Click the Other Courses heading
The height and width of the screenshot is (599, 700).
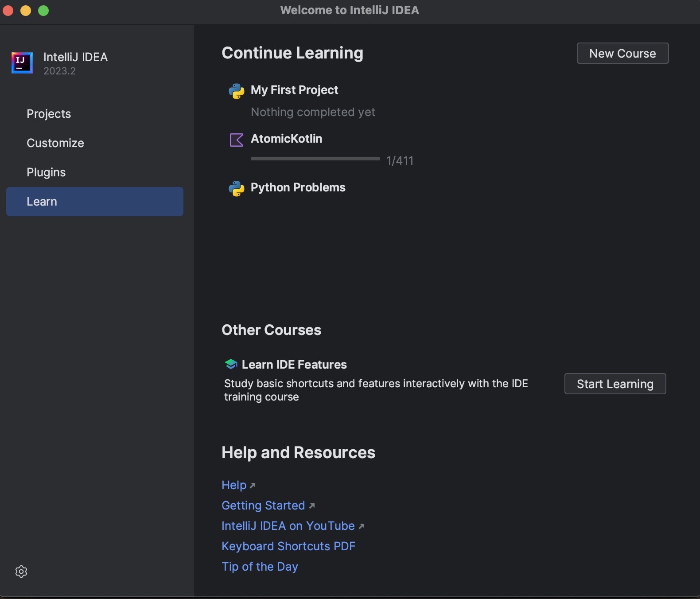(271, 330)
